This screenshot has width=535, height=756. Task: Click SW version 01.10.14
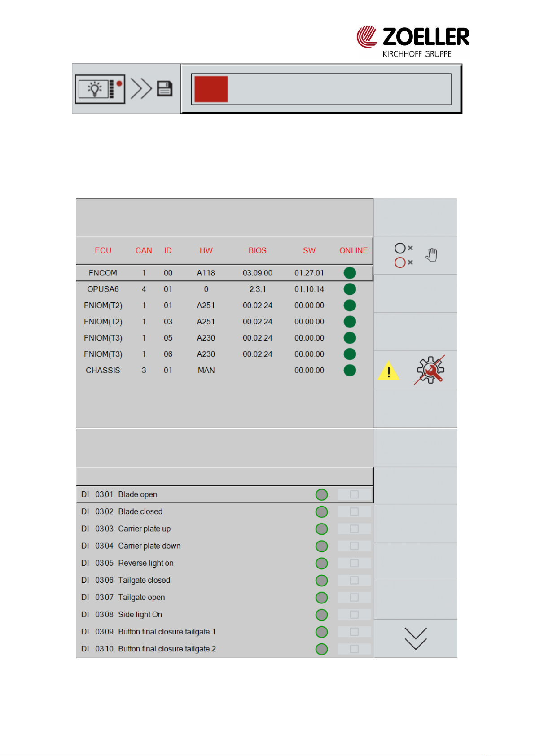coord(309,289)
